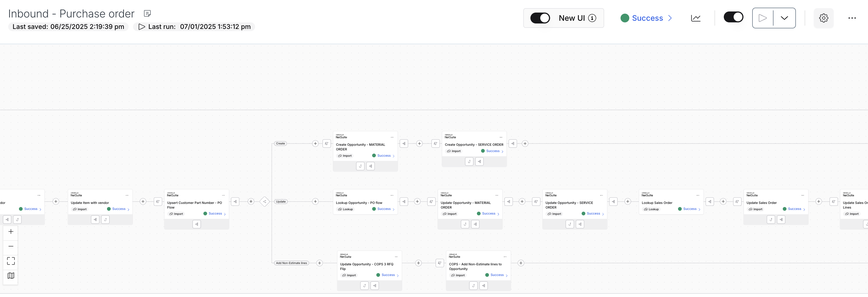This screenshot has height=297, width=868.
Task: Open input filter before Create Opportunity - MATERIAL ORDER
Action: (x=326, y=144)
